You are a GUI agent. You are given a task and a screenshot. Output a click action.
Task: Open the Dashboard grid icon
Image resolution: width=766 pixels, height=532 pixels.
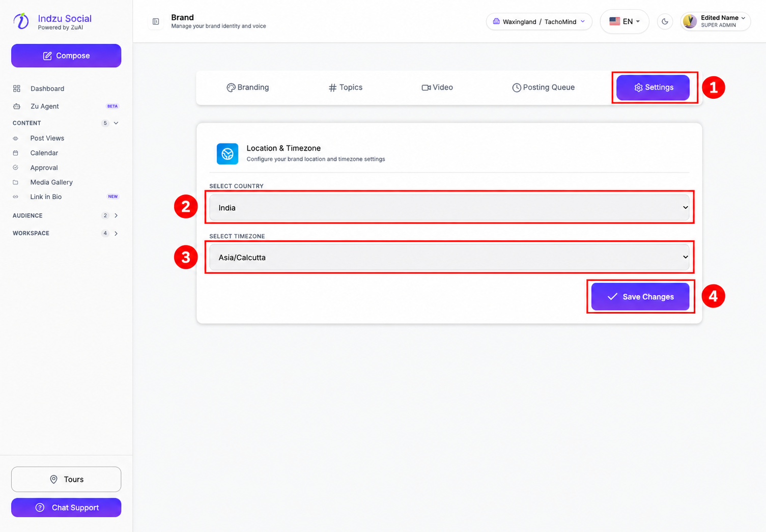coord(17,89)
